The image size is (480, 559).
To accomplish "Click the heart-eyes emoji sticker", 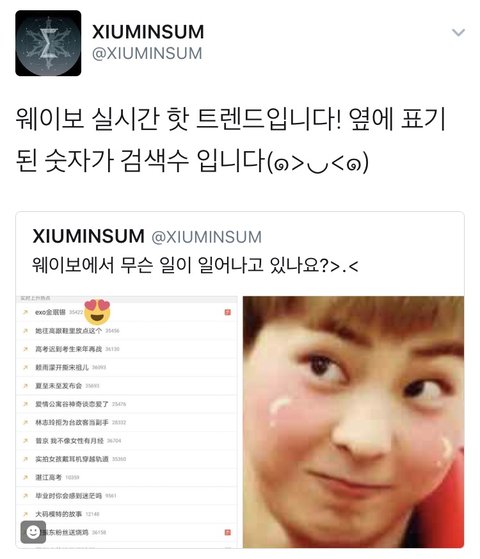I will 97,312.
